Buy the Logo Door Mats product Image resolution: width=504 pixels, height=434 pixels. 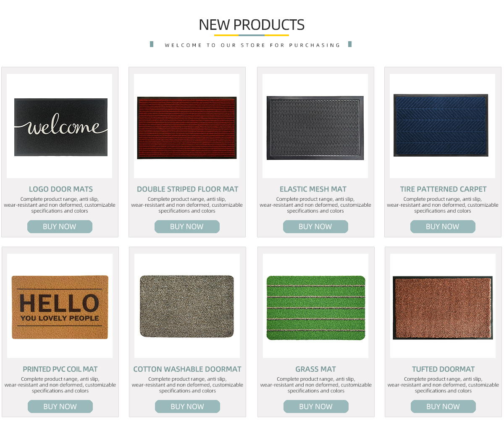(x=60, y=226)
